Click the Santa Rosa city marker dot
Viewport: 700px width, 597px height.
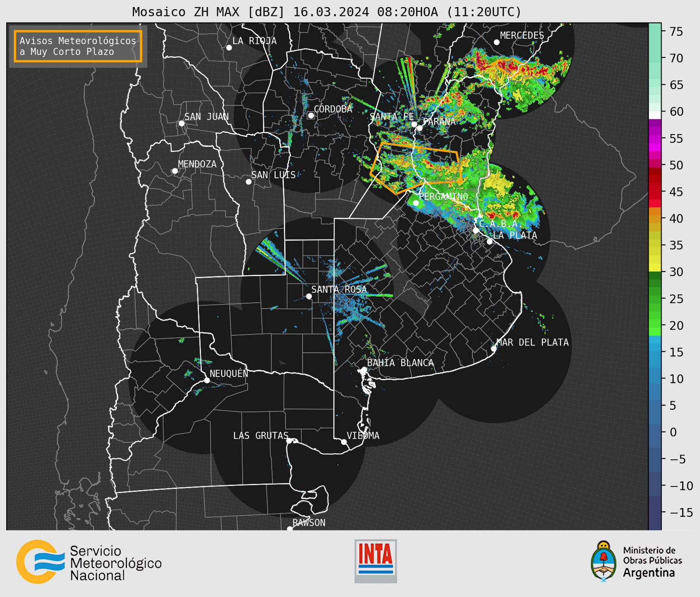309,296
